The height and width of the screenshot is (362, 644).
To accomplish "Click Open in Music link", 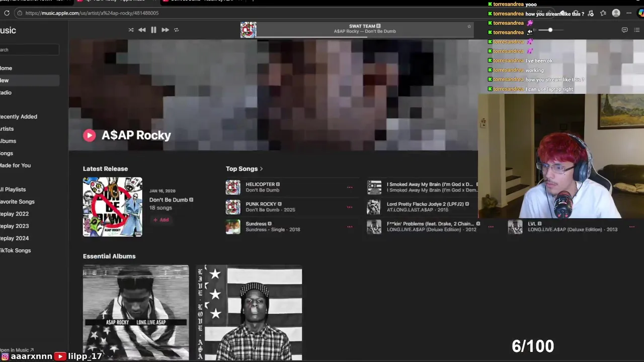I will point(17,350).
